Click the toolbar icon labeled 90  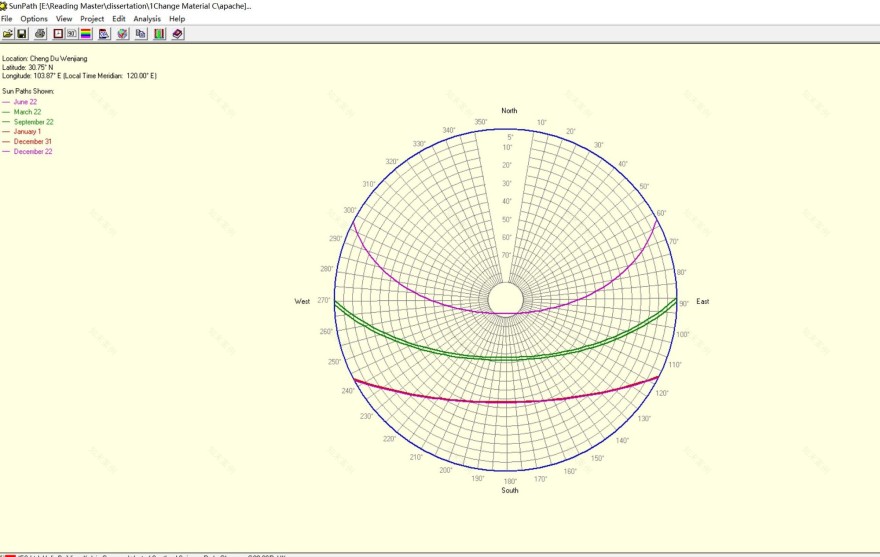tap(72, 34)
